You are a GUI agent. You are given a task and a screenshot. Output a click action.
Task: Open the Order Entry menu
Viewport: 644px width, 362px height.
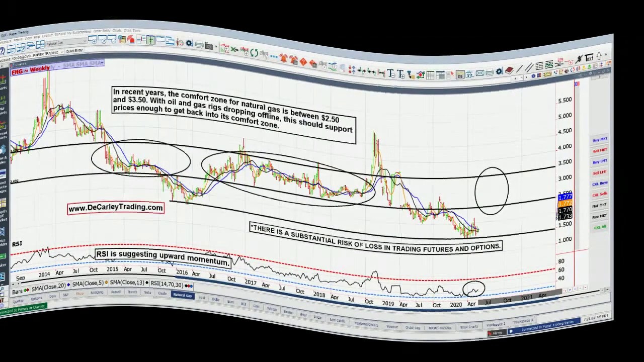click(x=102, y=31)
